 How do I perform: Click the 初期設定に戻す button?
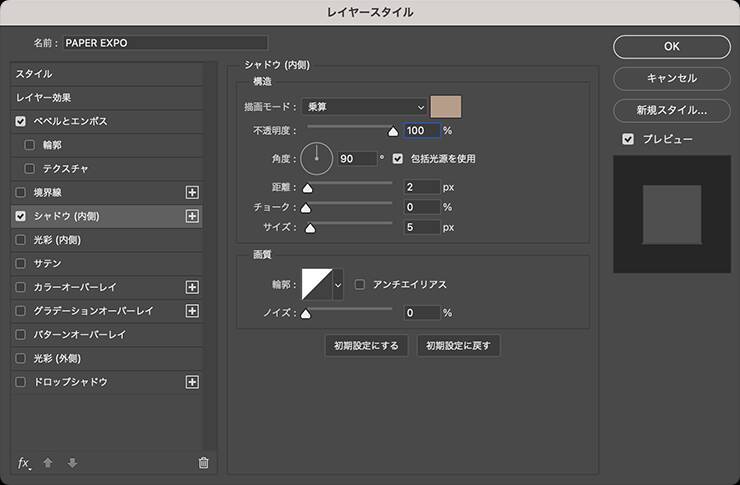pos(459,346)
